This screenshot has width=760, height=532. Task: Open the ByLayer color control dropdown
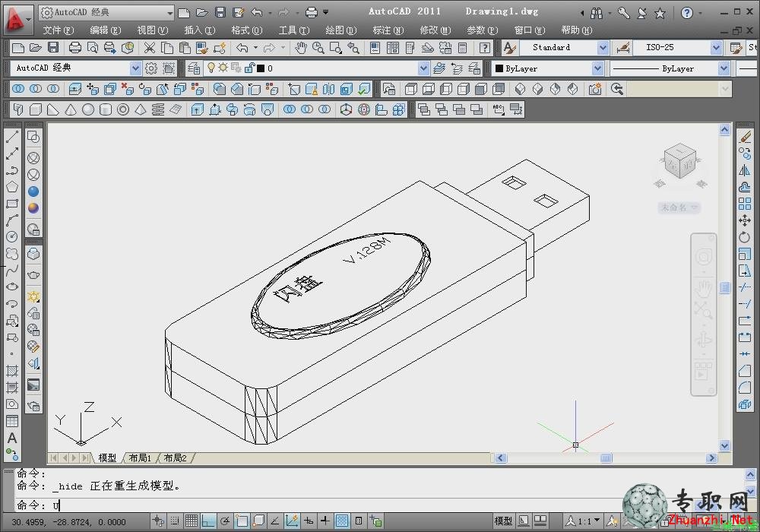[x=597, y=68]
